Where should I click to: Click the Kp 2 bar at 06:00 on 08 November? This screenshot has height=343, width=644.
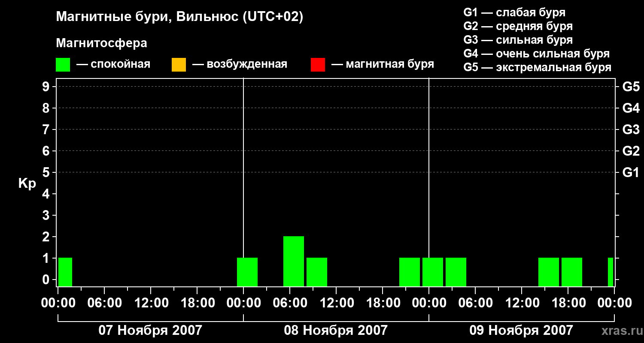pos(294,261)
